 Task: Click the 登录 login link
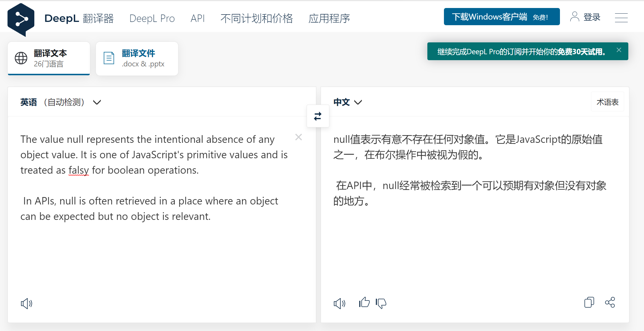coord(585,17)
